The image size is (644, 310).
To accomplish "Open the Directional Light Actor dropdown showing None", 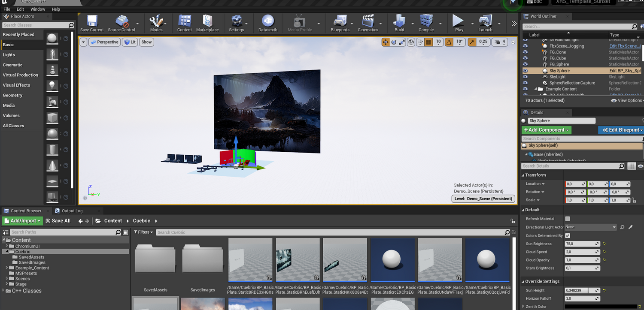I will pyautogui.click(x=590, y=227).
